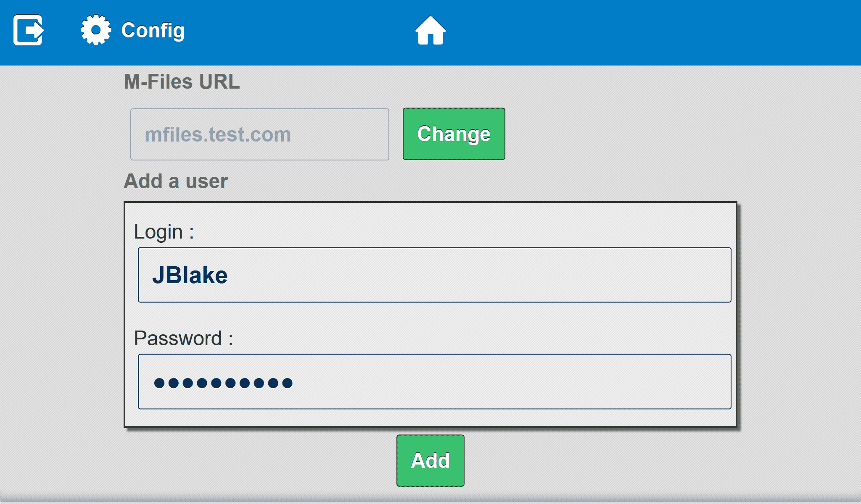Click the Login field label

pyautogui.click(x=164, y=232)
